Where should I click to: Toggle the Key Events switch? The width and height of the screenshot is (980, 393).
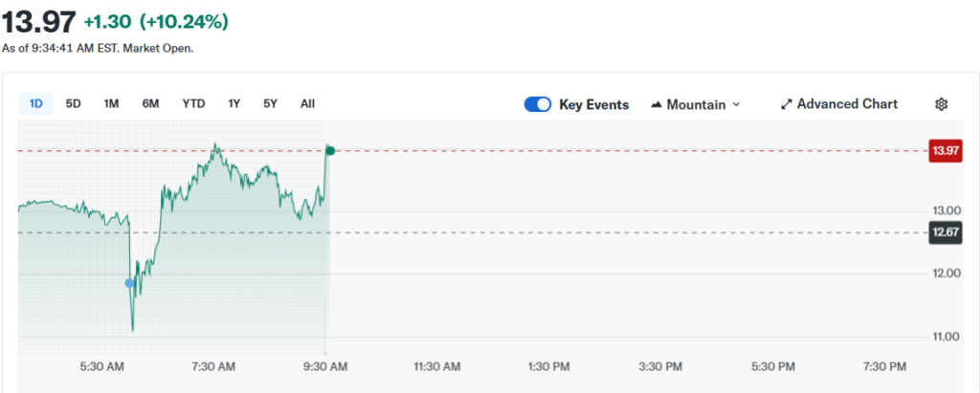click(538, 104)
